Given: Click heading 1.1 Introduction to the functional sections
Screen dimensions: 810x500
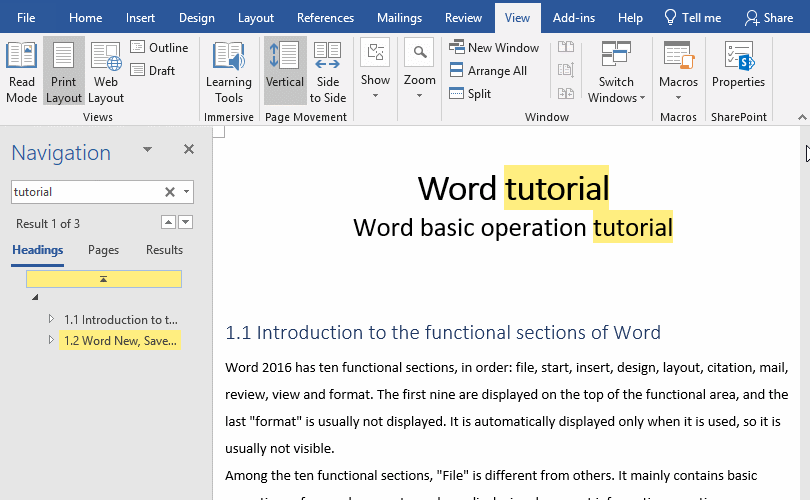Looking at the screenshot, I should point(443,332).
